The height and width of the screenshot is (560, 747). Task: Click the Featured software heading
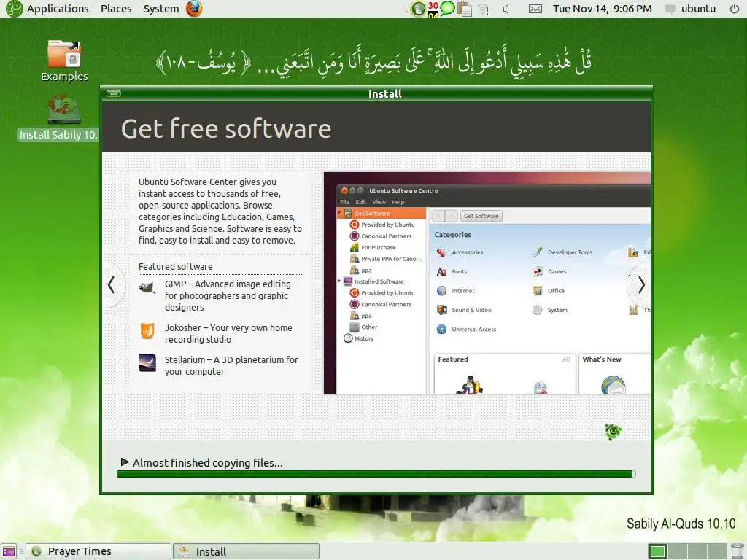(175, 266)
